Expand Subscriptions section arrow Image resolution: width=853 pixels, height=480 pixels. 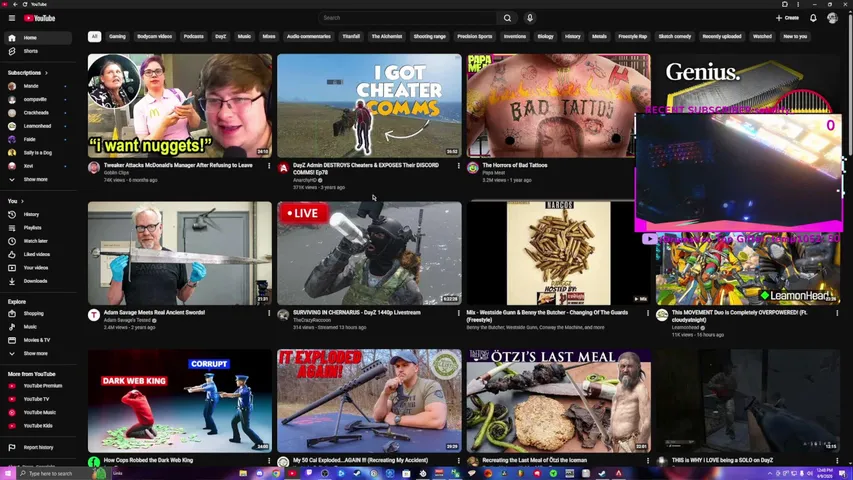click(x=46, y=73)
